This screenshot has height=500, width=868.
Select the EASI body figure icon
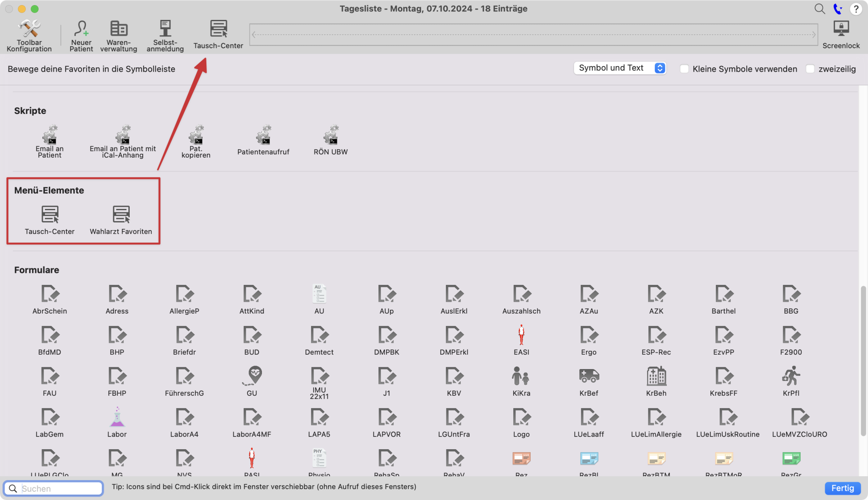[521, 340]
